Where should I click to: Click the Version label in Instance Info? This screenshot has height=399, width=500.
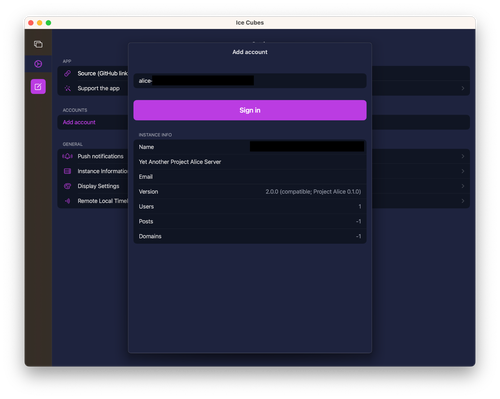[x=148, y=192]
